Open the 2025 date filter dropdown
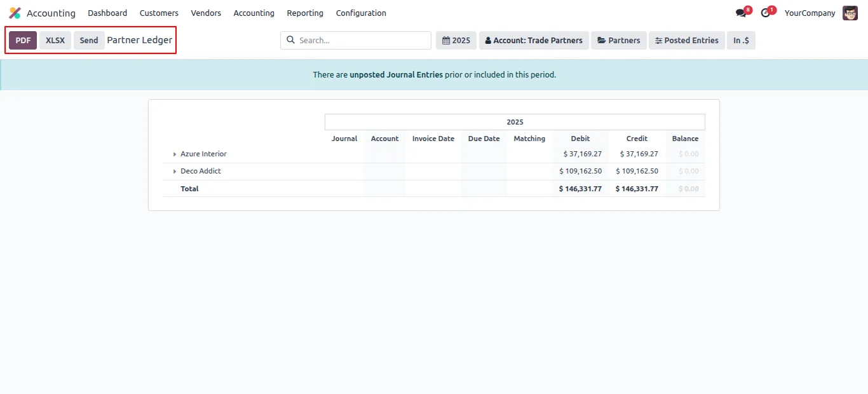 point(456,40)
